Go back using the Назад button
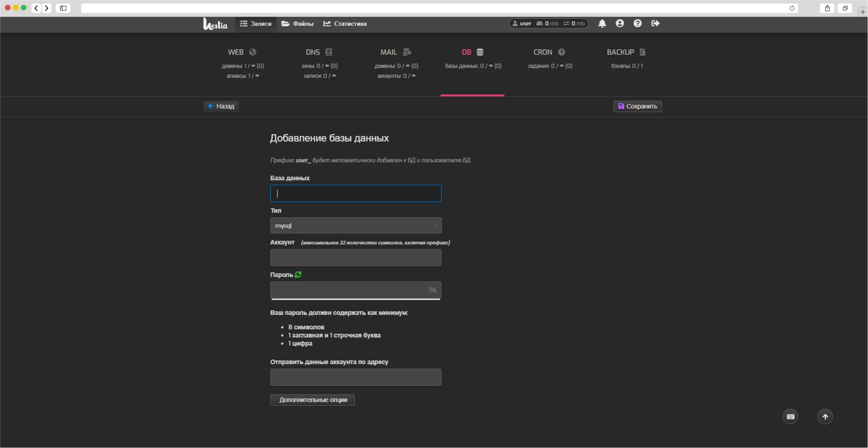 click(x=221, y=106)
